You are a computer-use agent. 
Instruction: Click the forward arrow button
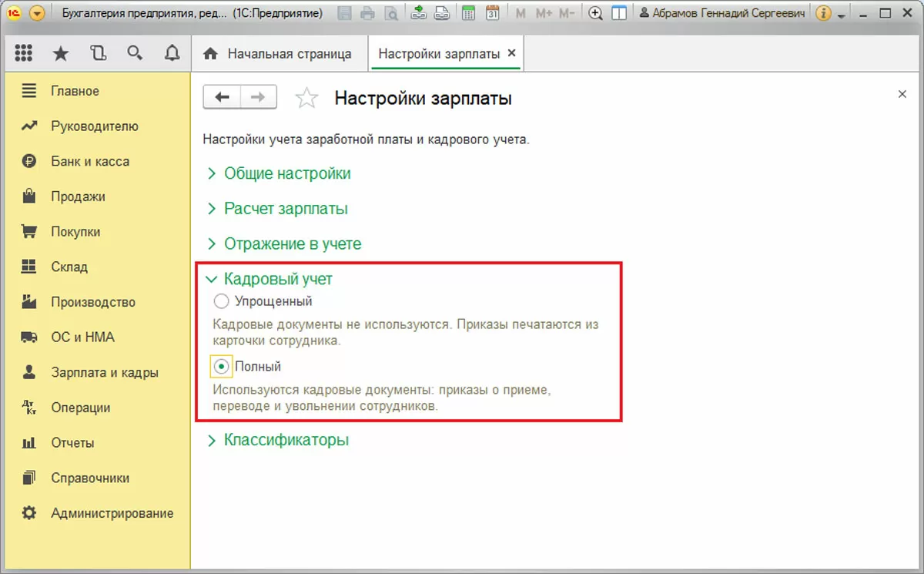(x=259, y=97)
